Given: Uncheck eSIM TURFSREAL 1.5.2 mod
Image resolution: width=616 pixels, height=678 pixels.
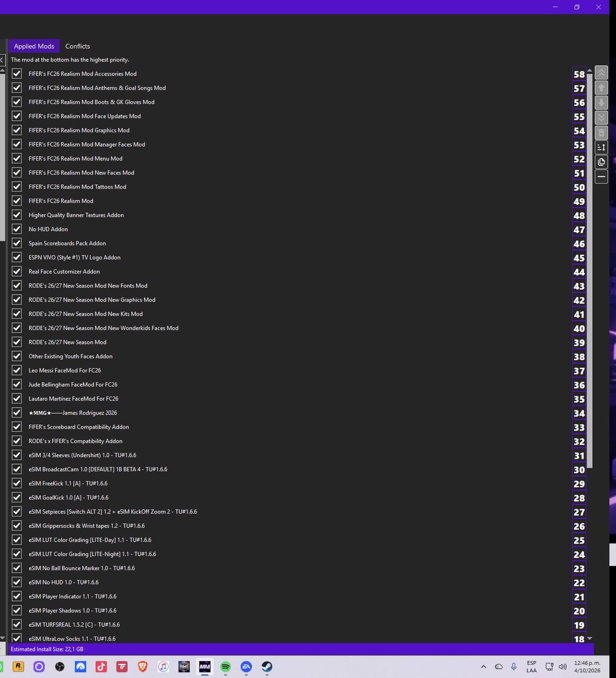Looking at the screenshot, I should [x=16, y=624].
